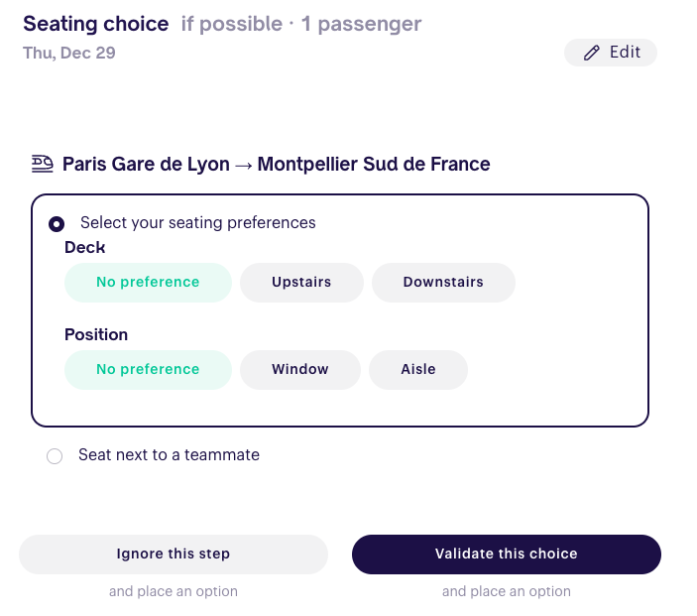
Task: Click the train icon beside Paris Gare de Lyon
Action: pyautogui.click(x=43, y=164)
